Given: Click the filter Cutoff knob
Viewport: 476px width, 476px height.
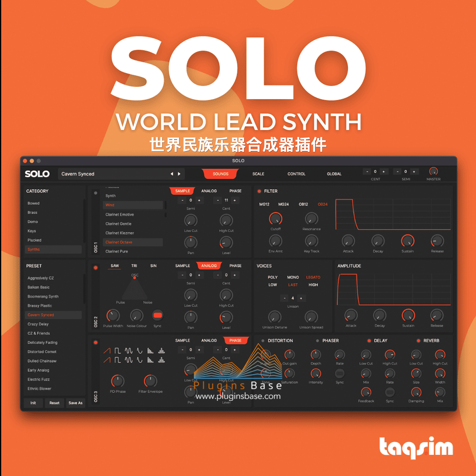Looking at the screenshot, I should pyautogui.click(x=275, y=218).
